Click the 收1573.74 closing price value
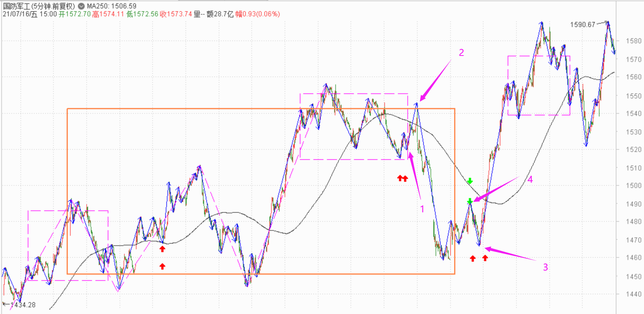 coord(176,14)
